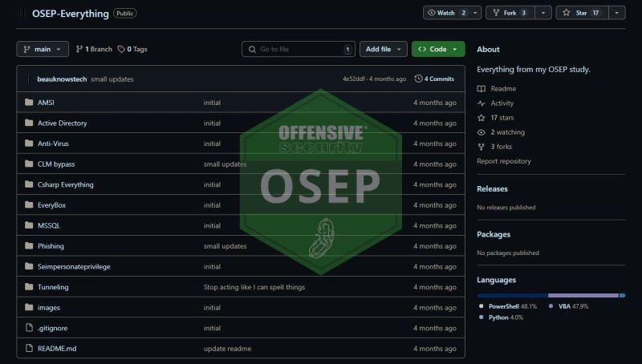Click the Activity link in About
Screen dimensions: 642x364
(x=502, y=103)
